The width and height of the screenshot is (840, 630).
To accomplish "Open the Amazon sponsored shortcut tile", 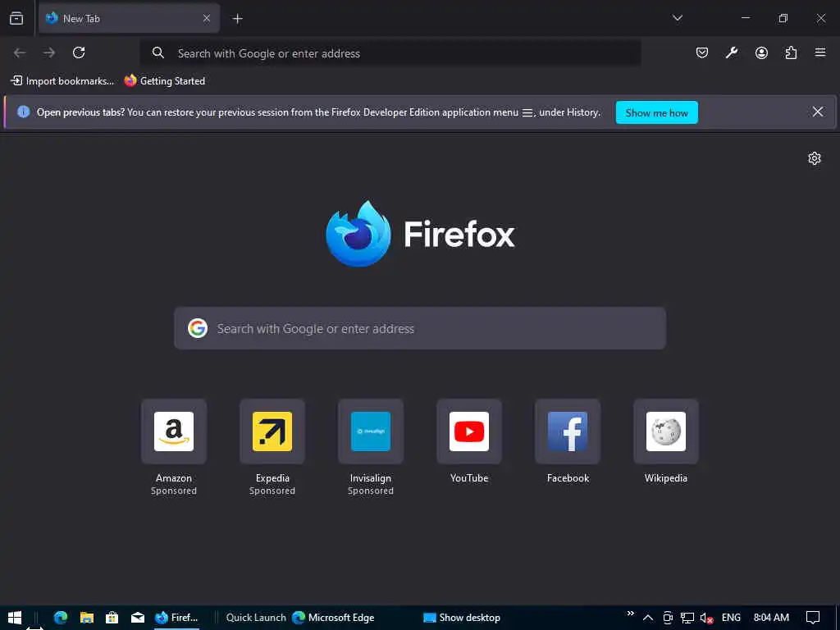I will coord(174,431).
